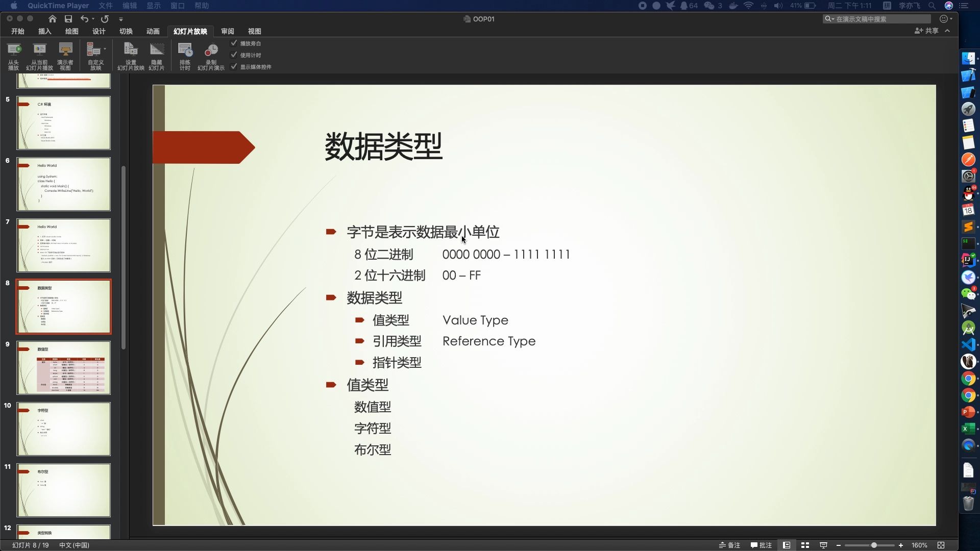
Task: Start 排练计时 (rehearse timings)
Action: tap(185, 55)
